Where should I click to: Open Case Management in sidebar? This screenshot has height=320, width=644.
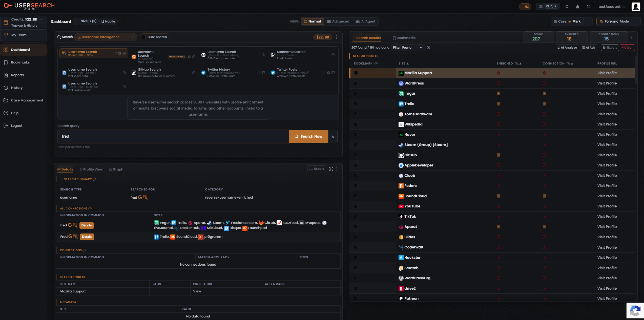pos(24,100)
